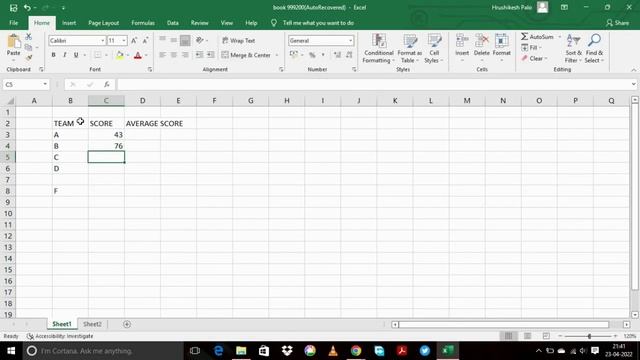Click the Orientation text angle icon
This screenshot has height=360, width=640.
200,40
